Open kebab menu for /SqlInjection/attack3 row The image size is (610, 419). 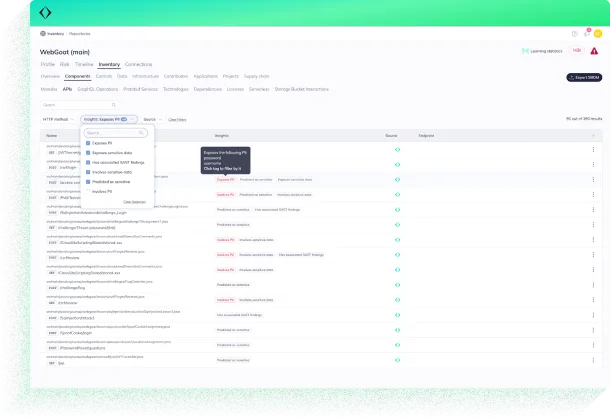click(x=593, y=315)
